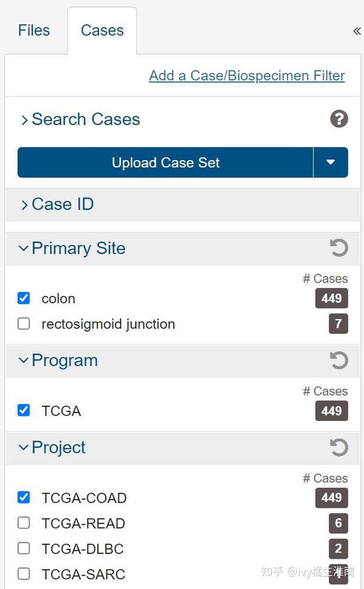
Task: Click the Search Cases help question-mark icon
Action: pos(339,119)
